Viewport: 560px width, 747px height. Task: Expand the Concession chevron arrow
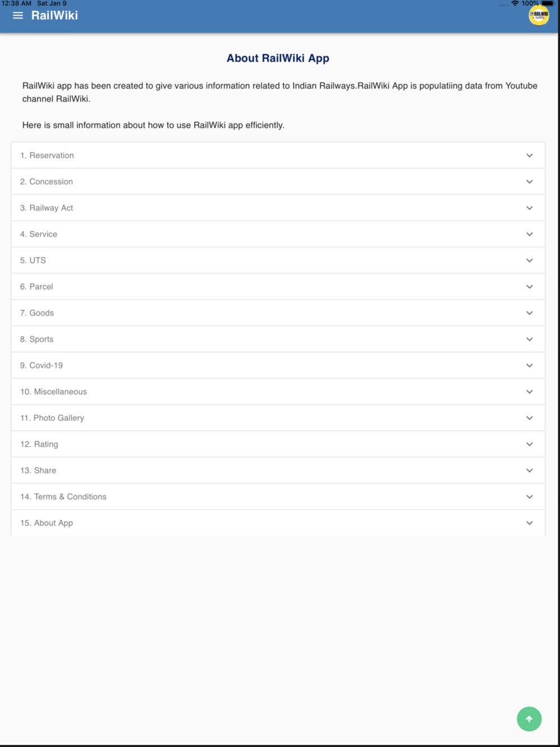[529, 182]
